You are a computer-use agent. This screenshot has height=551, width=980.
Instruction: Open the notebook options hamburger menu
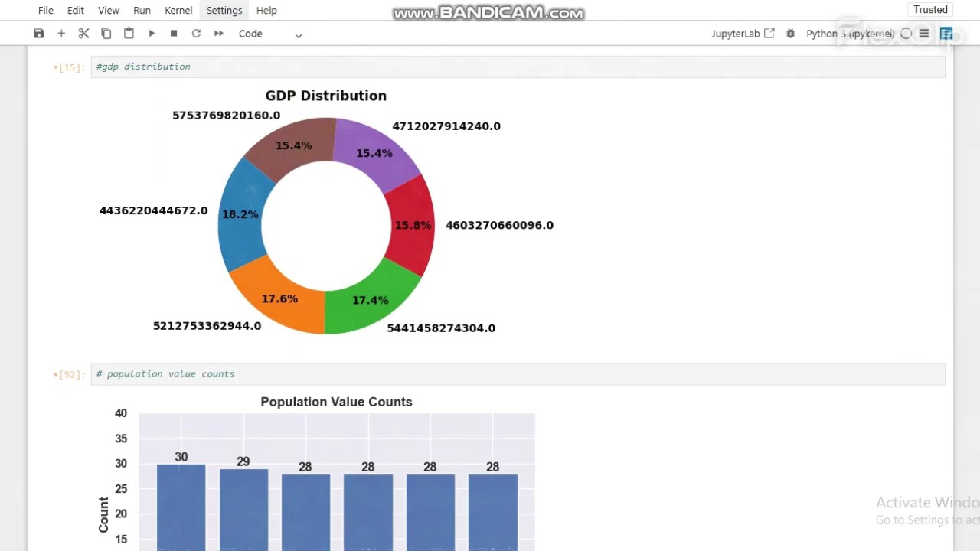pyautogui.click(x=924, y=34)
